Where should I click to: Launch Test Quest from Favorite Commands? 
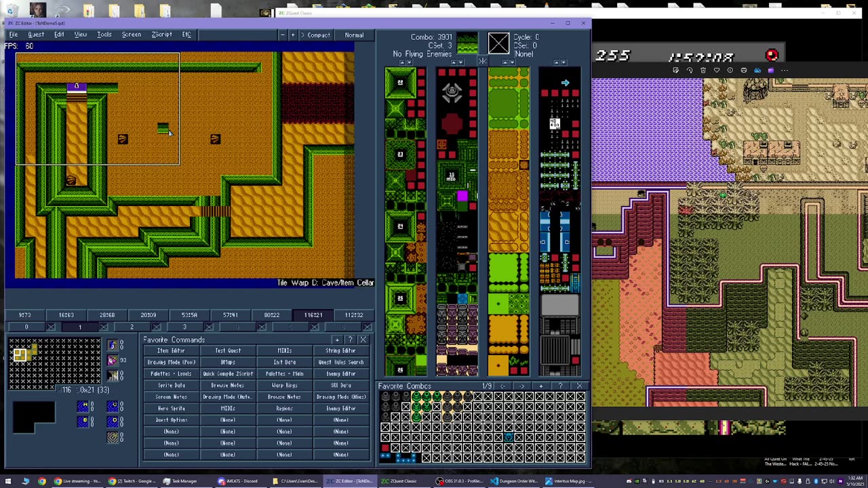pyautogui.click(x=228, y=350)
